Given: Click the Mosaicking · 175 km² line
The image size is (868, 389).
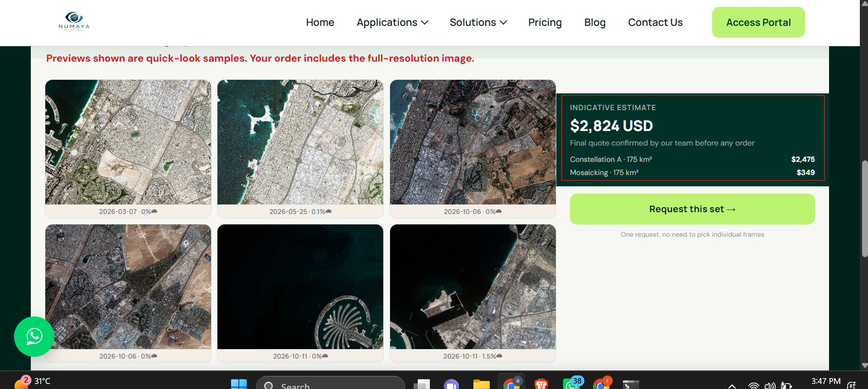Looking at the screenshot, I should coord(692,172).
